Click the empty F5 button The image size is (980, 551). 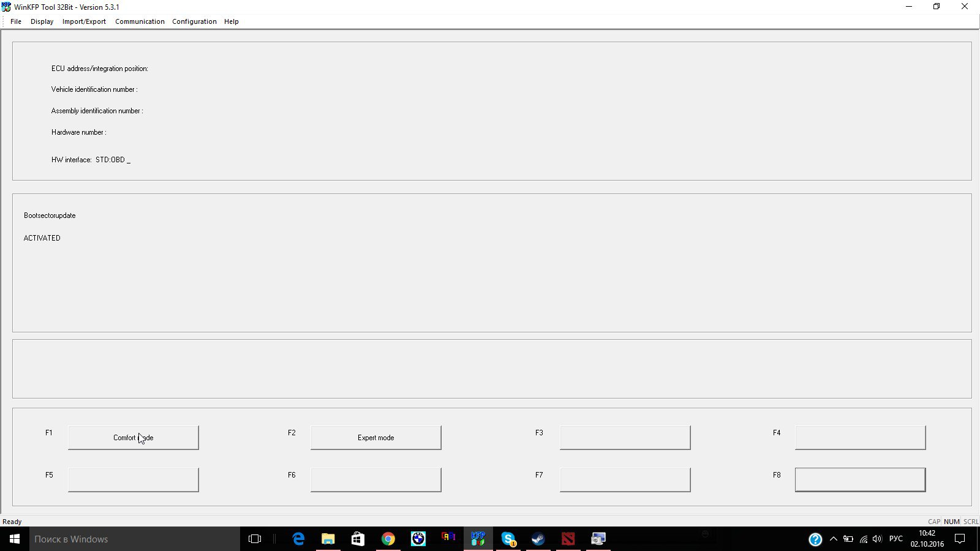[x=134, y=480]
